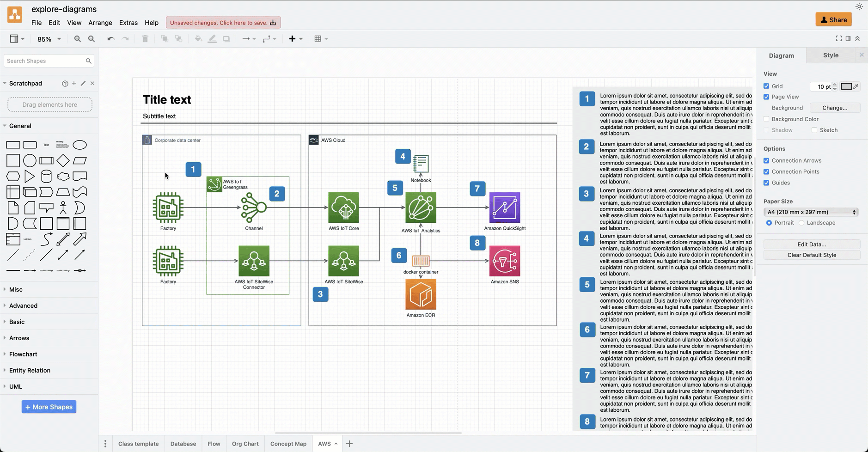The height and width of the screenshot is (452, 868).
Task: Disable the Grid checkbox
Action: (x=767, y=86)
